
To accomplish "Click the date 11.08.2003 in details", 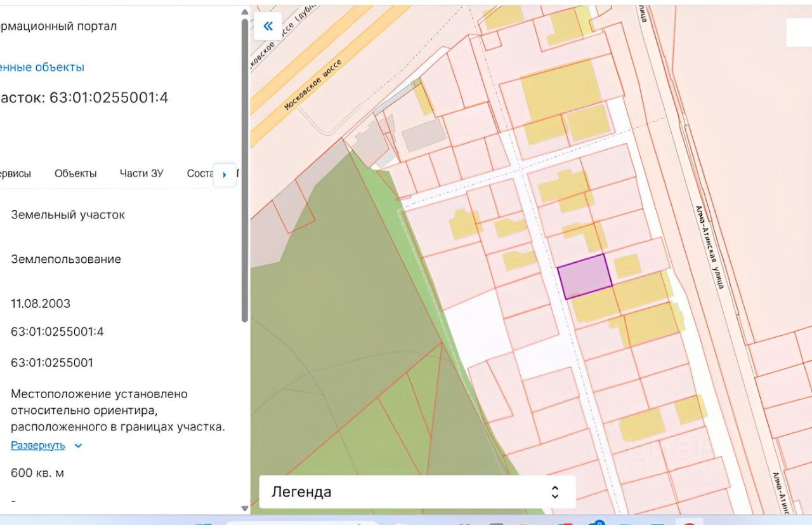I will tap(41, 303).
